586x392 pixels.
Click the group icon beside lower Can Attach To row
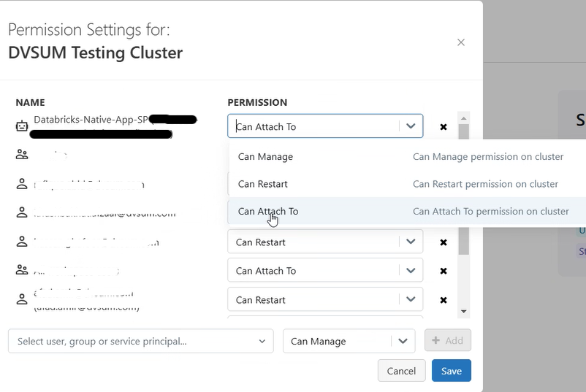(22, 270)
